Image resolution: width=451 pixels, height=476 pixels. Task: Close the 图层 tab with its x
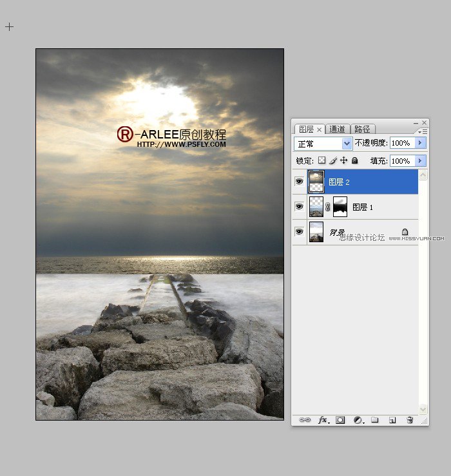pyautogui.click(x=319, y=130)
